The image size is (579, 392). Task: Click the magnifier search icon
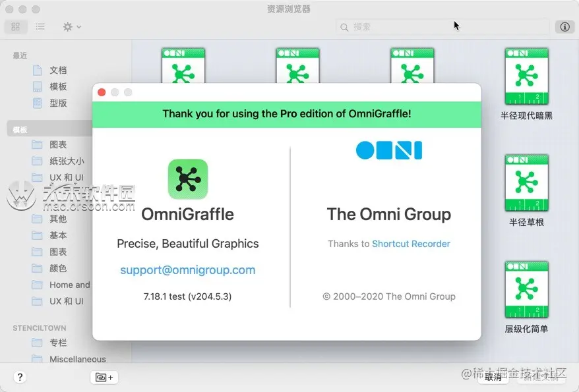[x=344, y=27]
